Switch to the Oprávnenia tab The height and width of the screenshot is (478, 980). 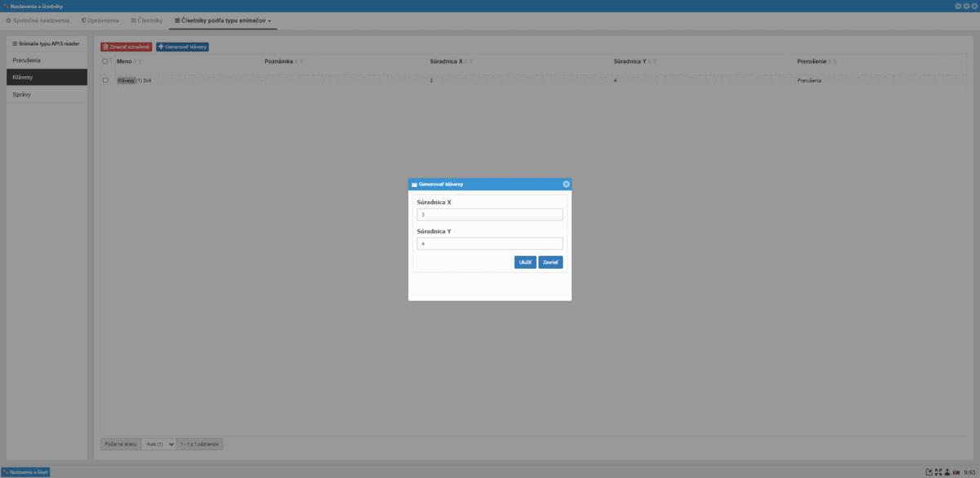100,20
